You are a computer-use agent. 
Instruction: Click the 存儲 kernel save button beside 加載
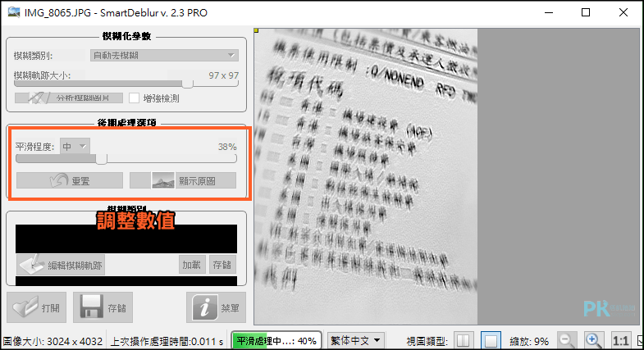(x=222, y=265)
